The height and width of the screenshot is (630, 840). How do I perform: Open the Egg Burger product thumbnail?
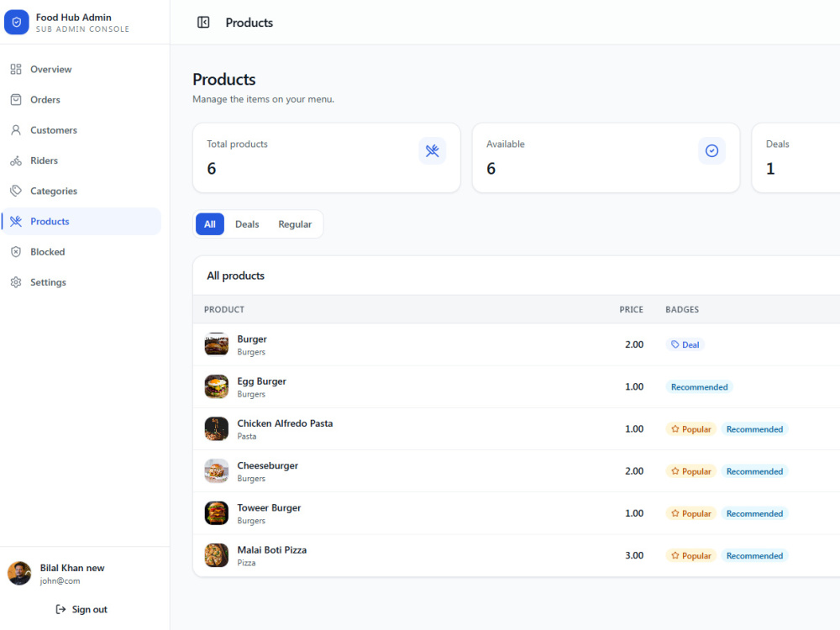[217, 386]
